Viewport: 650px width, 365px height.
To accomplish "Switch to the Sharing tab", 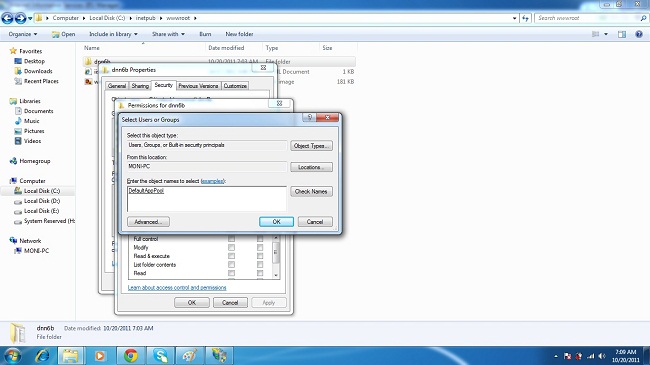I will point(140,86).
